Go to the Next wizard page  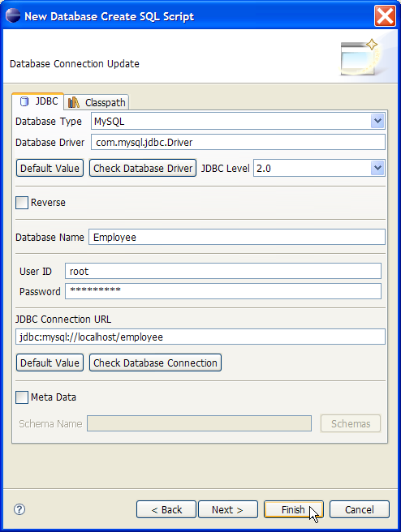tap(228, 509)
